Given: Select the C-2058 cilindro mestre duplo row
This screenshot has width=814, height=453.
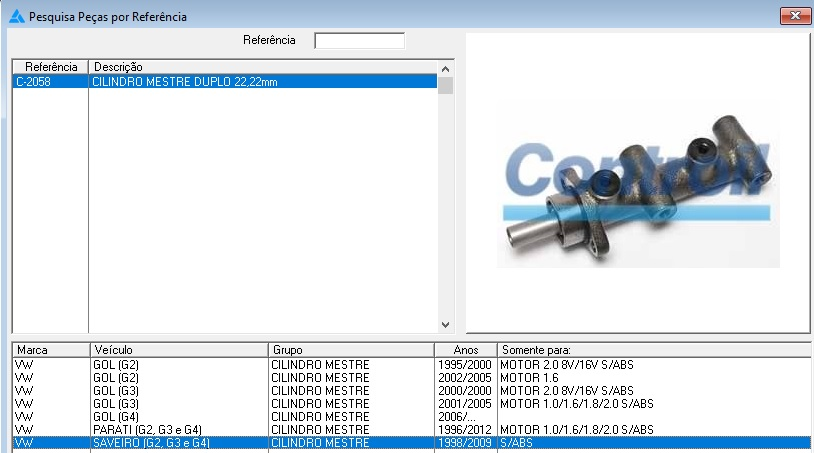Looking at the screenshot, I should [x=225, y=82].
